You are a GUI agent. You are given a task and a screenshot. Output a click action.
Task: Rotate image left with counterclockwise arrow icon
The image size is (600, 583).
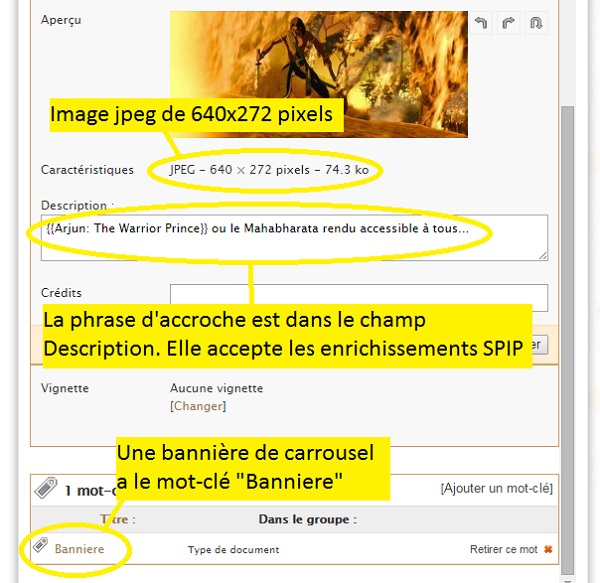(481, 23)
